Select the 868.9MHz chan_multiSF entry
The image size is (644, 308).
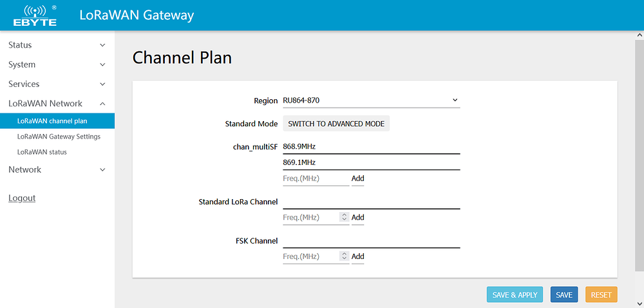point(371,146)
